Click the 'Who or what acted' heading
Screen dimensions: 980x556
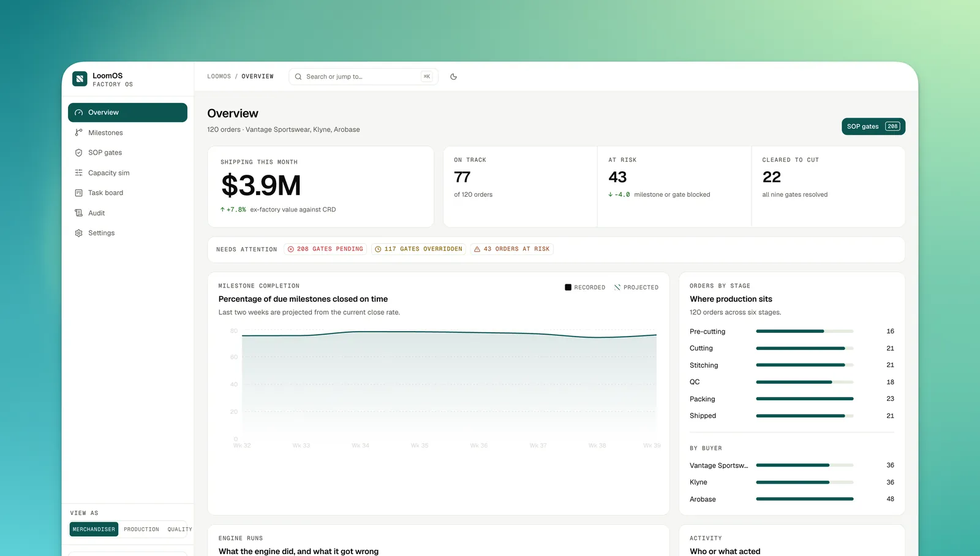pos(725,551)
